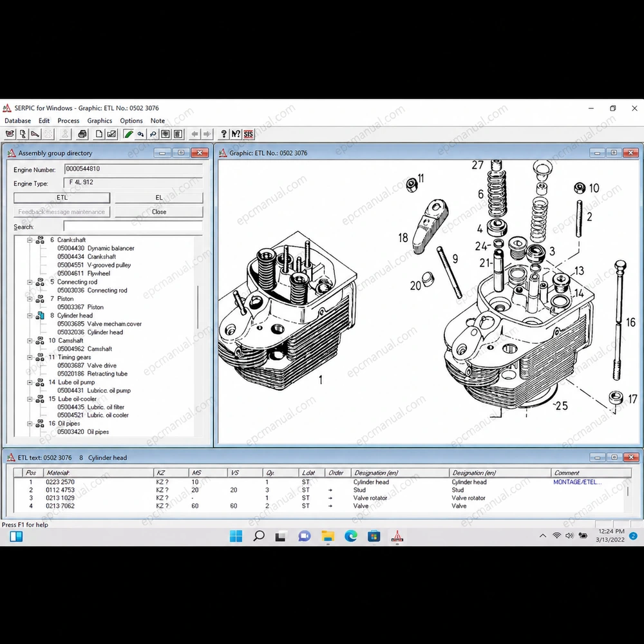Viewport: 644px width, 644px height.
Task: Select tree item 05004430 Dynamic balancer
Action: click(96, 248)
